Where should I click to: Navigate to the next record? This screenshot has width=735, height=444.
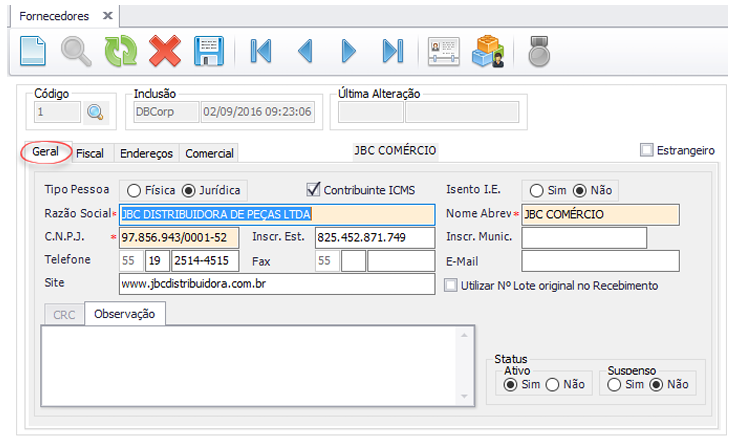coord(348,50)
